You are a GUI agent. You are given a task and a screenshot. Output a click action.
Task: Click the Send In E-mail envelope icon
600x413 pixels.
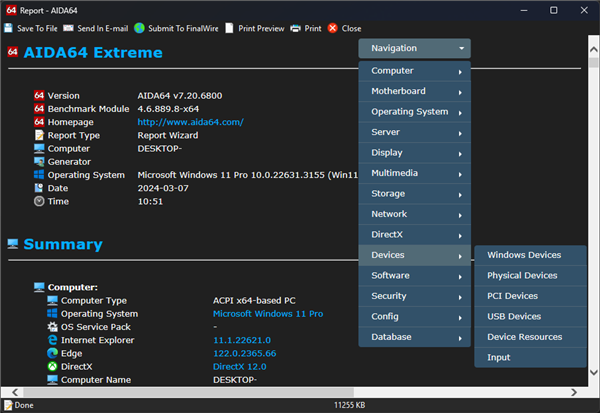[68, 28]
